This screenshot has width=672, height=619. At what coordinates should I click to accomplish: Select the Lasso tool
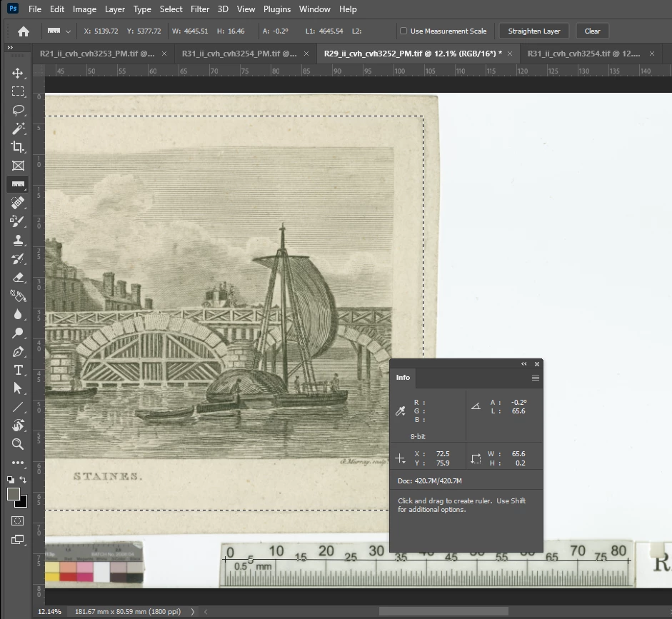point(18,110)
